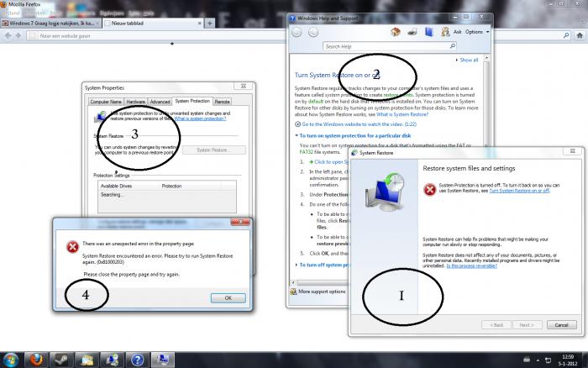The image size is (588, 368).
Task: Click the System Restore taskbar icon
Action: pos(112,360)
